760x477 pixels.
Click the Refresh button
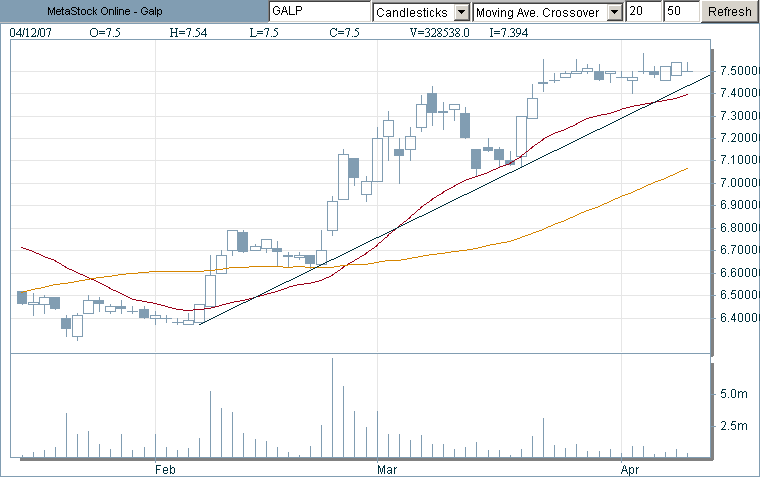[x=730, y=12]
